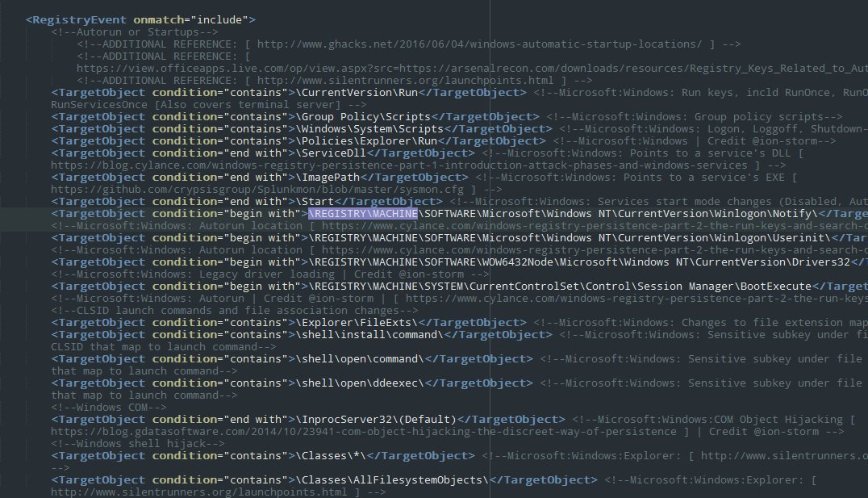Click the github.com crypsisgroup Splunkmon URL

[257, 190]
